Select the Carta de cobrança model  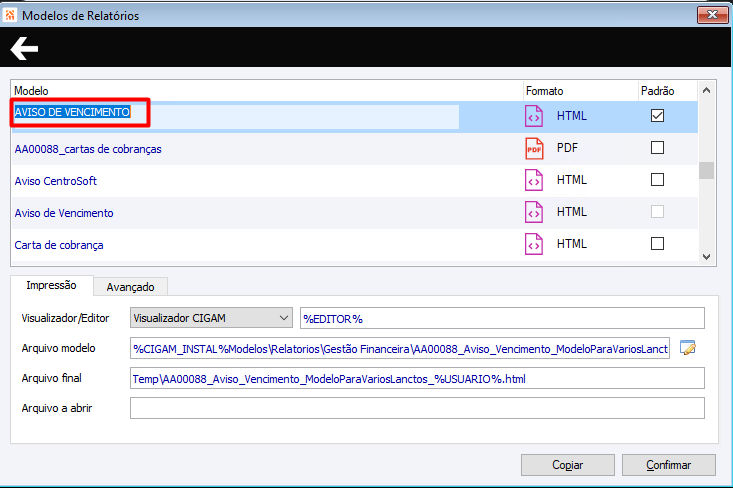[59, 245]
